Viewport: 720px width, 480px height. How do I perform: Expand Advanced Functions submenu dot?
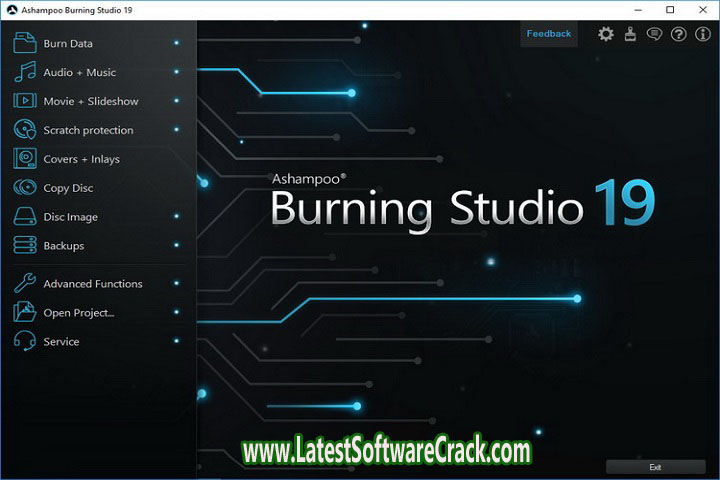coord(176,283)
